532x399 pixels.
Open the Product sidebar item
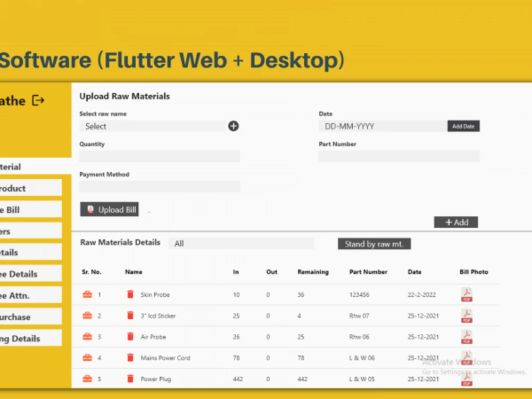point(31,188)
